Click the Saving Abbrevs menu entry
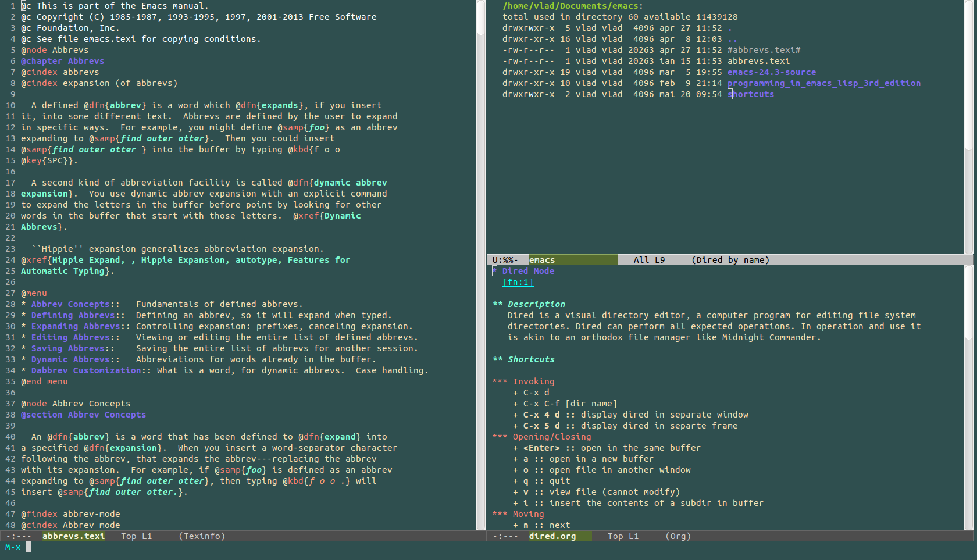The height and width of the screenshot is (560, 977). [70, 348]
